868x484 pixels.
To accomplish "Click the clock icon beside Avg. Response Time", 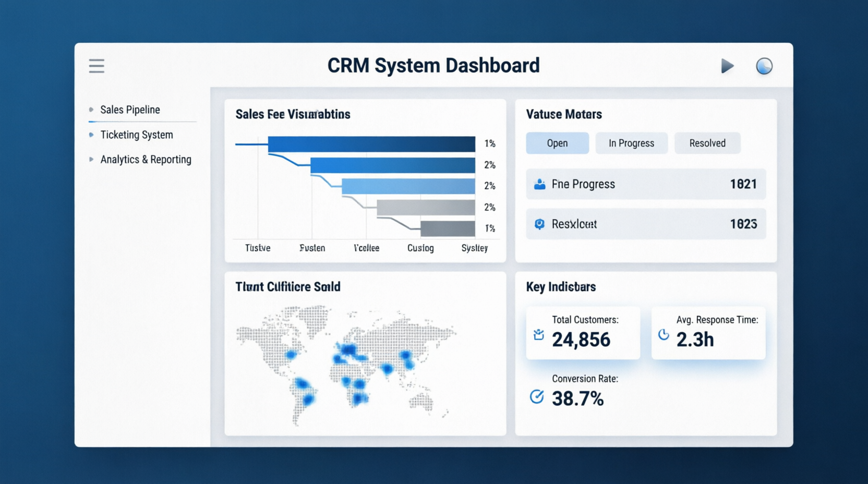I will pyautogui.click(x=663, y=335).
